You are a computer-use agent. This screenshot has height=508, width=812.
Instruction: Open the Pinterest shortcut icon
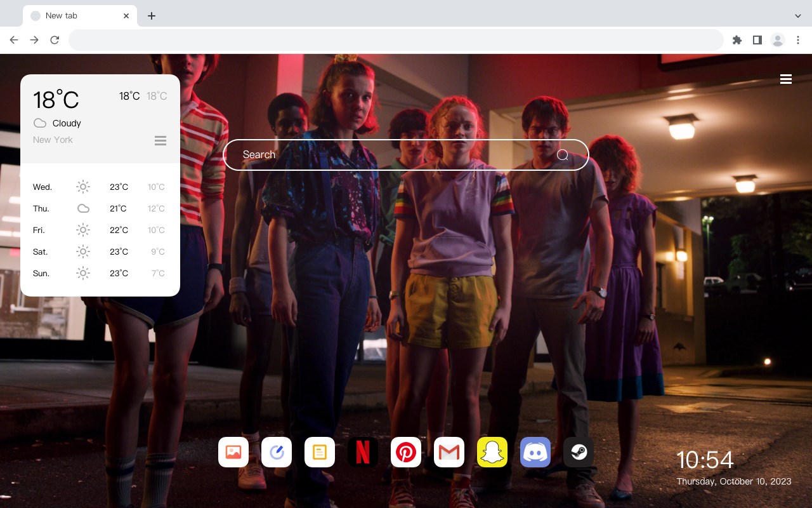pos(406,452)
